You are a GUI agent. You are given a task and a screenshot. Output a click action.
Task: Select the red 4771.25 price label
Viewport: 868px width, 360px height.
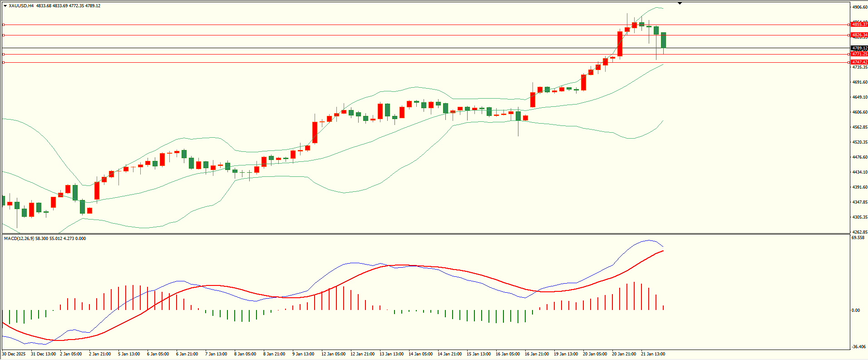point(859,54)
